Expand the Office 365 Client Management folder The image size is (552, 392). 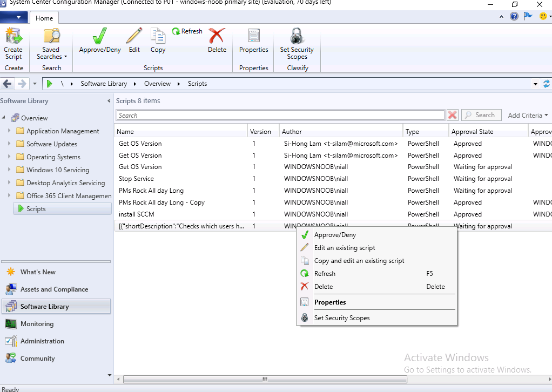(x=9, y=195)
